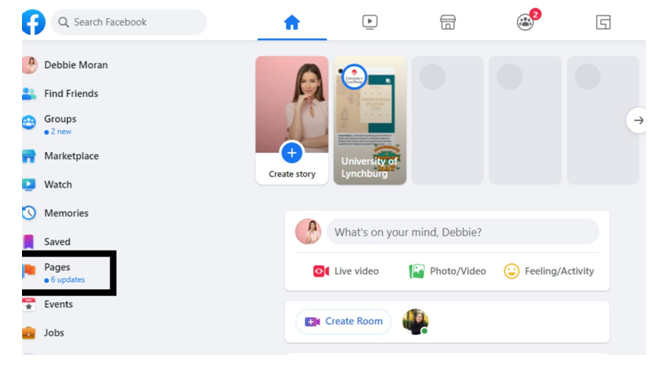661x365 pixels.
Task: Click the magnifier icon in search box
Action: tap(64, 22)
